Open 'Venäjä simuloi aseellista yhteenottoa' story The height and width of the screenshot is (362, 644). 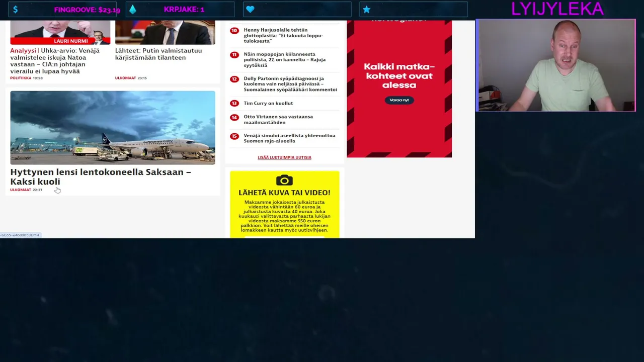(x=289, y=138)
